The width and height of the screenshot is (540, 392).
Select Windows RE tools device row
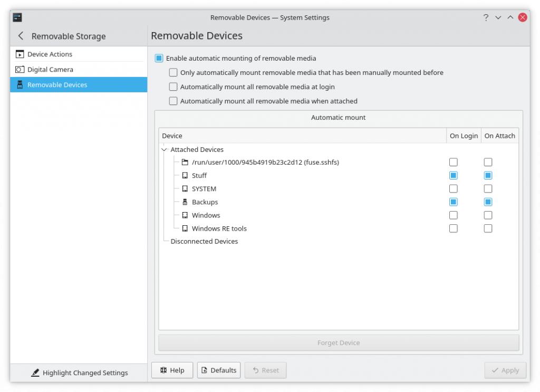pyautogui.click(x=219, y=229)
